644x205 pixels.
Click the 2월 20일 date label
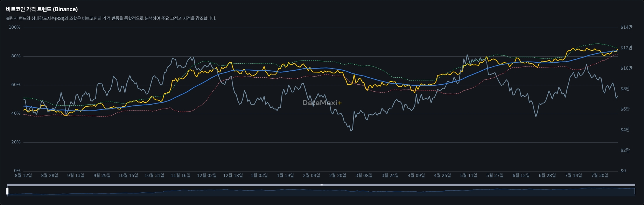click(338, 176)
